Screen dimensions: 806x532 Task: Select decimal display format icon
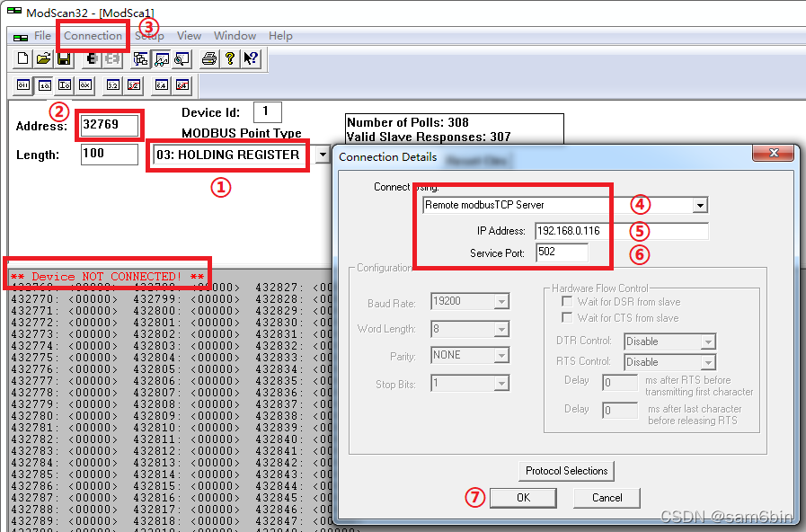coord(44,85)
